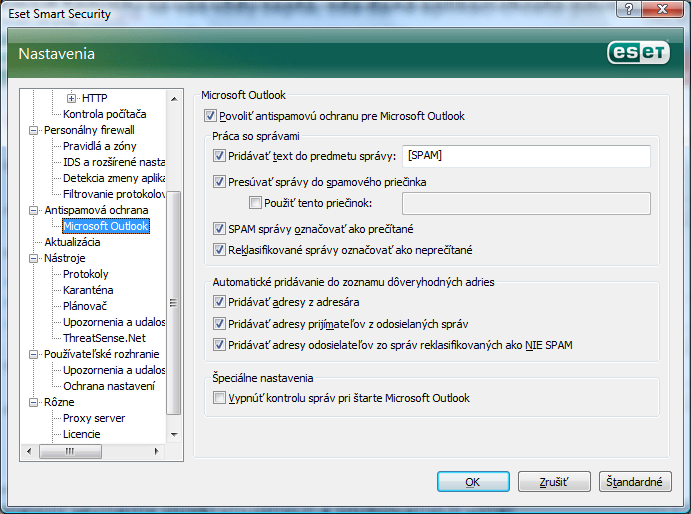Toggle 'Pridávať adresy z adresára' checkbox
The width and height of the screenshot is (691, 514).
[x=219, y=302]
